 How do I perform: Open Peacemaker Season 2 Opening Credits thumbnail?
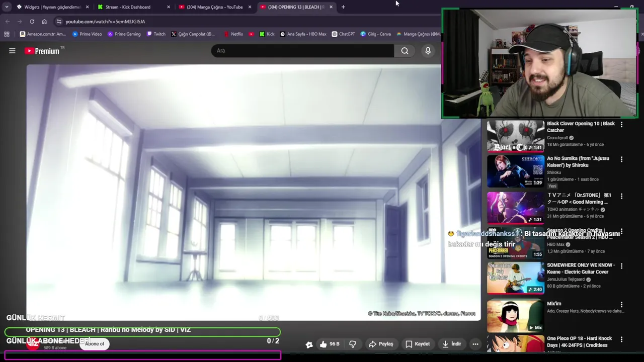pyautogui.click(x=516, y=243)
